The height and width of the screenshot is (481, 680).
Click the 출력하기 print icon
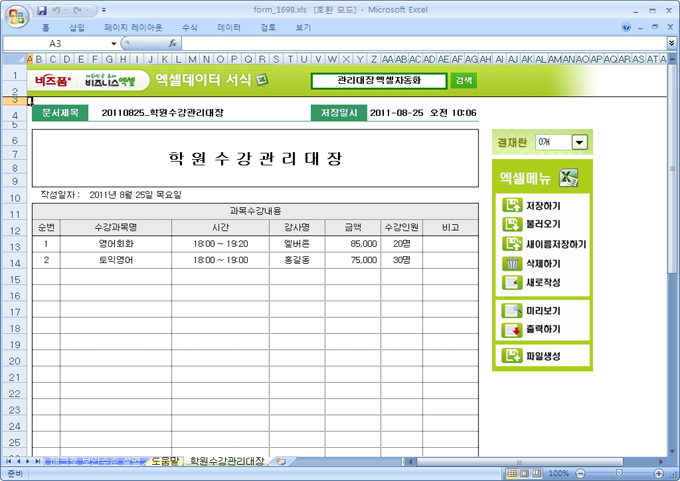pyautogui.click(x=512, y=330)
